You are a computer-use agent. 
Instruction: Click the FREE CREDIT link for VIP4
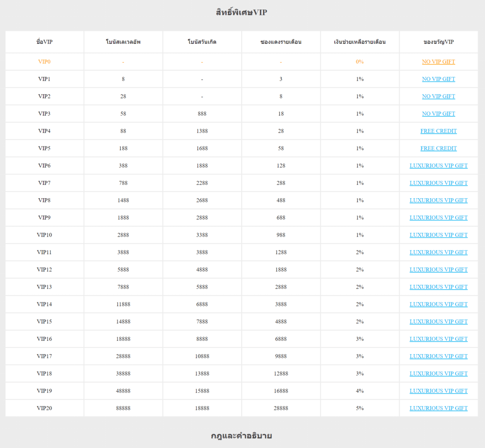tap(438, 131)
